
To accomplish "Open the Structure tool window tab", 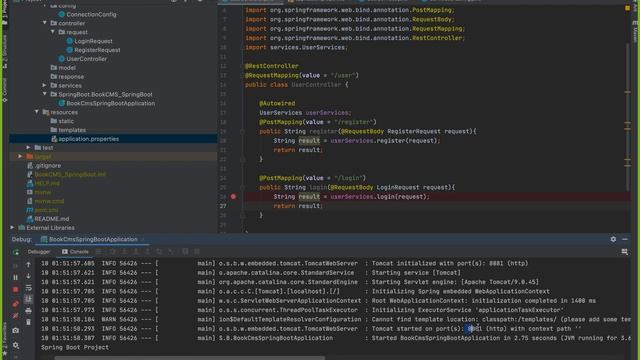I will pyautogui.click(x=4, y=51).
